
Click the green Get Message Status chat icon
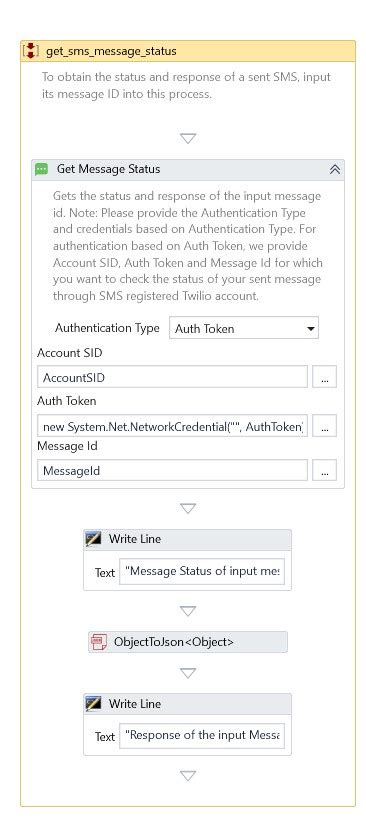(42, 169)
